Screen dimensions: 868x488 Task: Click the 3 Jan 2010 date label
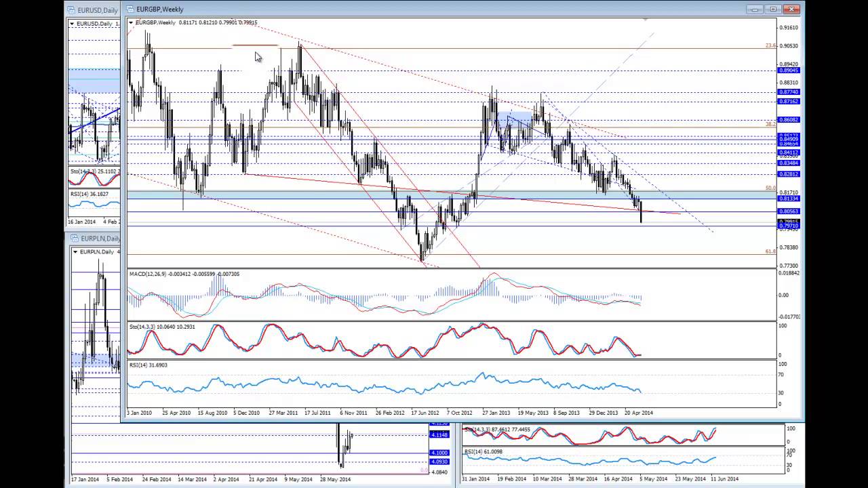click(x=139, y=412)
